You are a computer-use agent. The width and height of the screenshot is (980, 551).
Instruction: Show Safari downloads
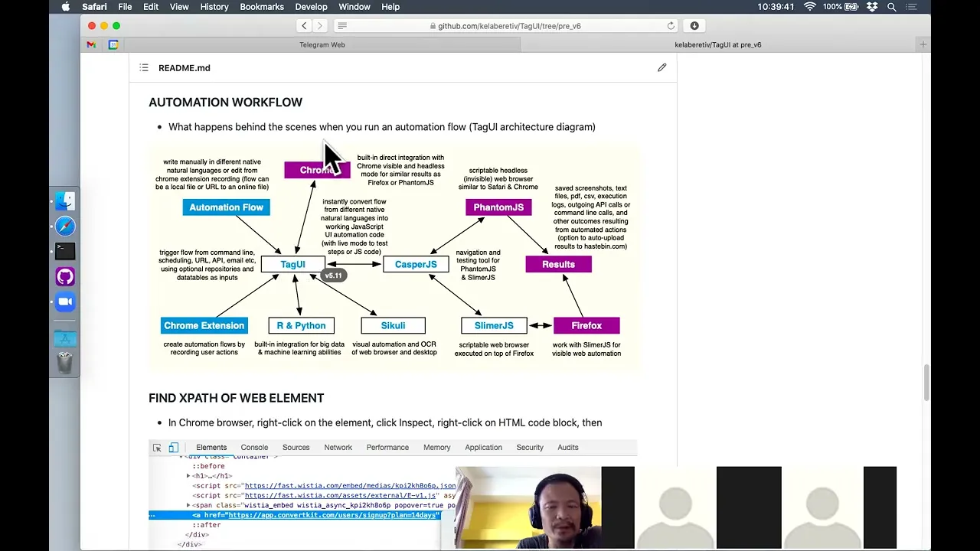694,26
